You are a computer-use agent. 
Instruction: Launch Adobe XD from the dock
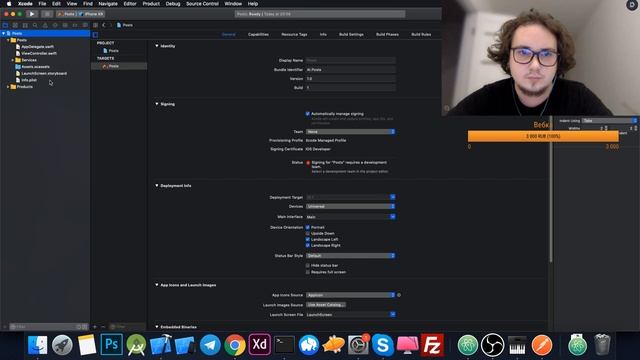pyautogui.click(x=260, y=345)
